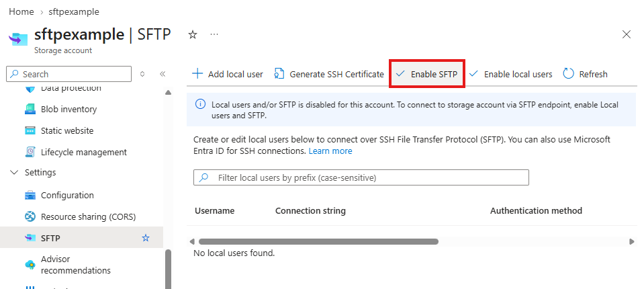This screenshot has width=644, height=289.
Task: Click the Learn more link
Action: point(330,151)
